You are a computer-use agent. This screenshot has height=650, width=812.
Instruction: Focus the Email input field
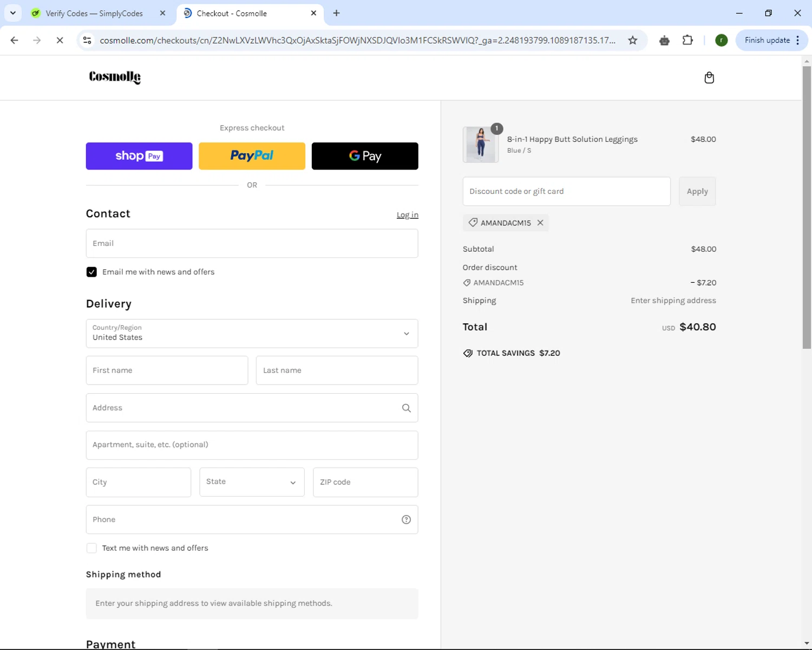[252, 243]
